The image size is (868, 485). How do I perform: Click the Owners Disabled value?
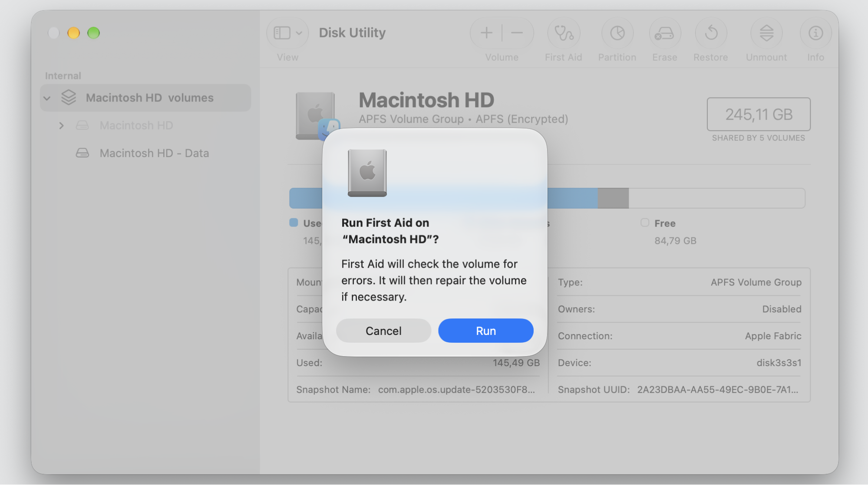tap(782, 309)
